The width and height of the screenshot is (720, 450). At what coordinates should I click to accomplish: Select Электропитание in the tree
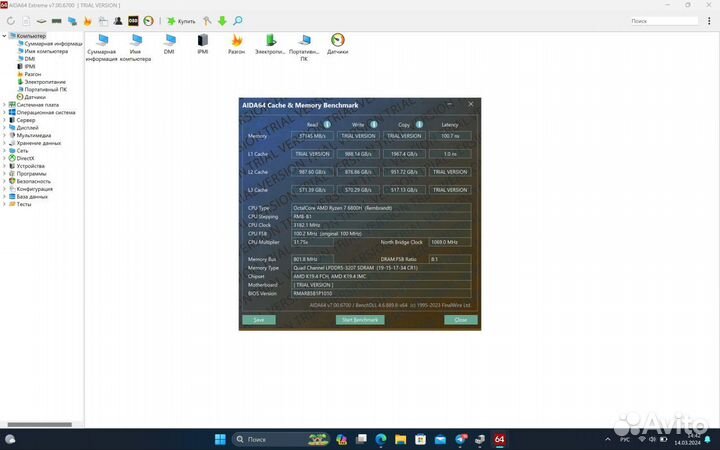(41, 82)
